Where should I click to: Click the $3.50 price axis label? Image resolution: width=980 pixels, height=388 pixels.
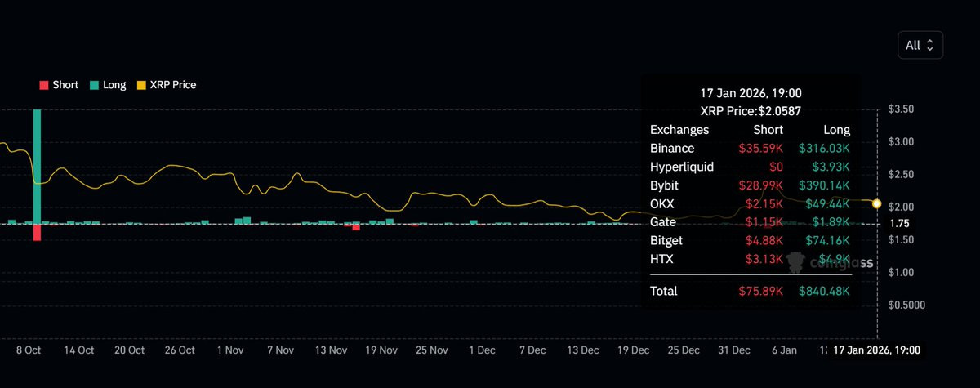(902, 109)
